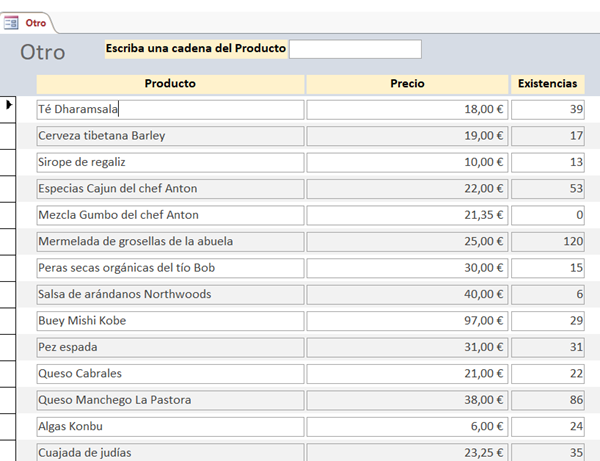Select the Peras secas orgánicas product field
600x461 pixels.
click(x=170, y=268)
